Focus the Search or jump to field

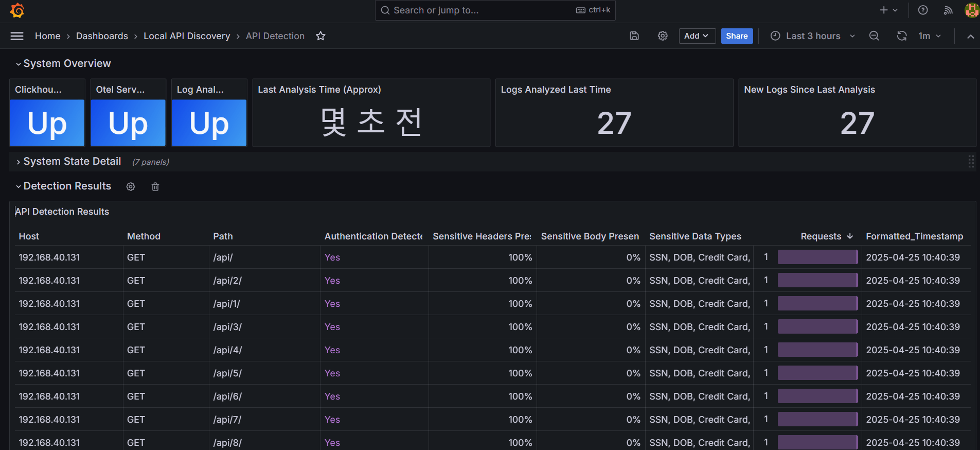(495, 10)
